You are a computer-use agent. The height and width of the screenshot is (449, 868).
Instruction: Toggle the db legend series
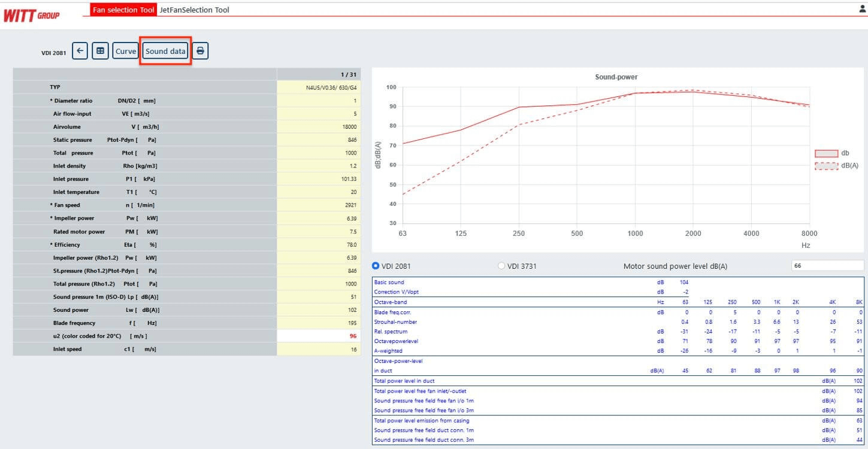click(x=832, y=153)
